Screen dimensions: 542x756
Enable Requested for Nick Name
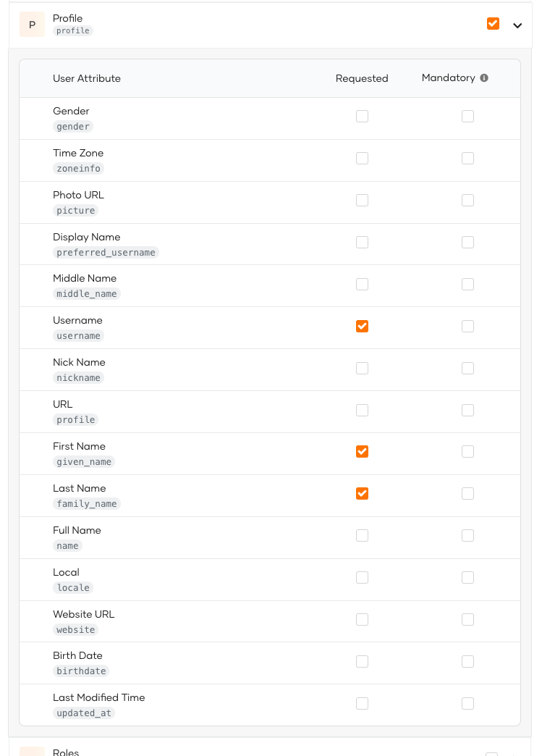click(x=362, y=368)
